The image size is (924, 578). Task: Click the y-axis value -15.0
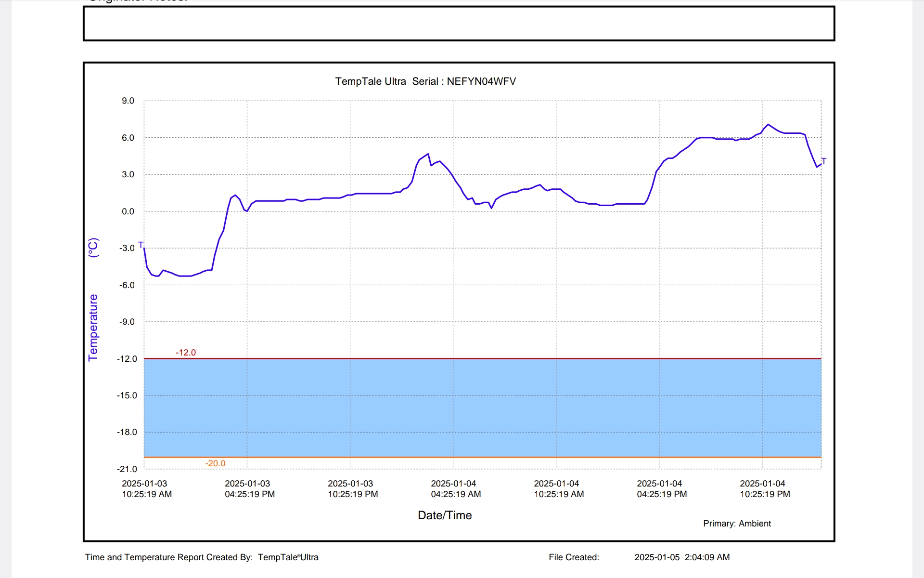coord(127,395)
